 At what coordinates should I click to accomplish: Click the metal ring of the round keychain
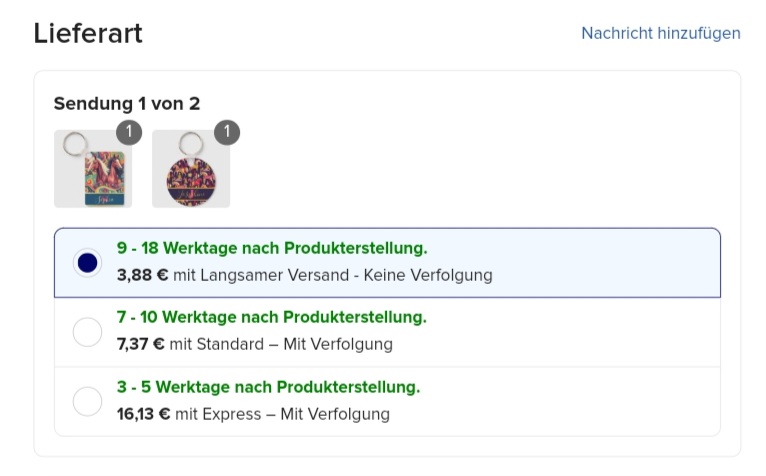[191, 144]
